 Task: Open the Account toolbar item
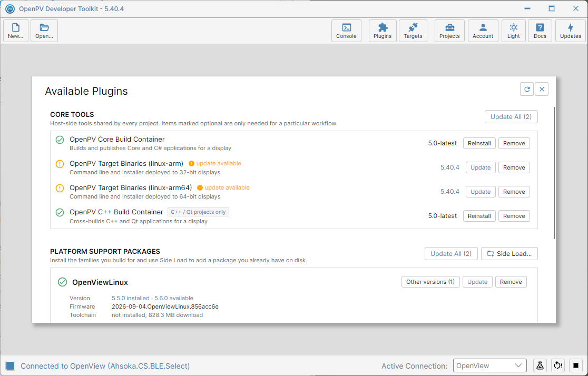point(483,31)
